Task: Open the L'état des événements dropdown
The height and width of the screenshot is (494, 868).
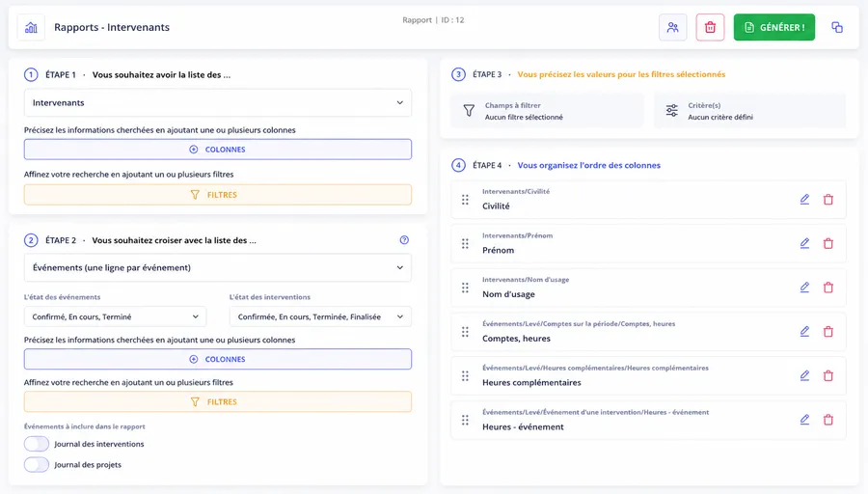Action: (x=115, y=316)
